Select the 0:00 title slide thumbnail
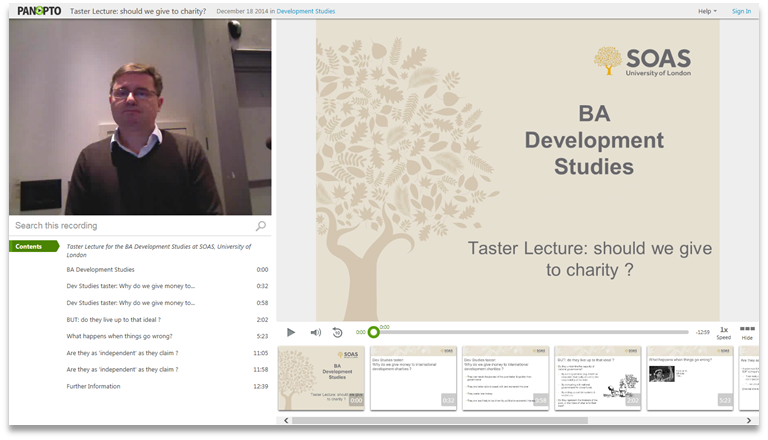This screenshot has height=440, width=768. [321, 378]
